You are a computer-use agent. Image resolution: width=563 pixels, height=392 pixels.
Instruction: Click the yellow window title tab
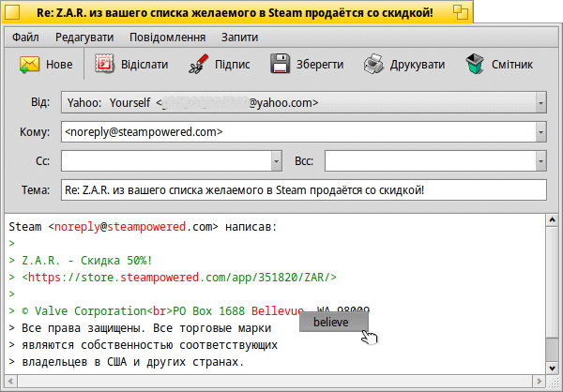(236, 13)
